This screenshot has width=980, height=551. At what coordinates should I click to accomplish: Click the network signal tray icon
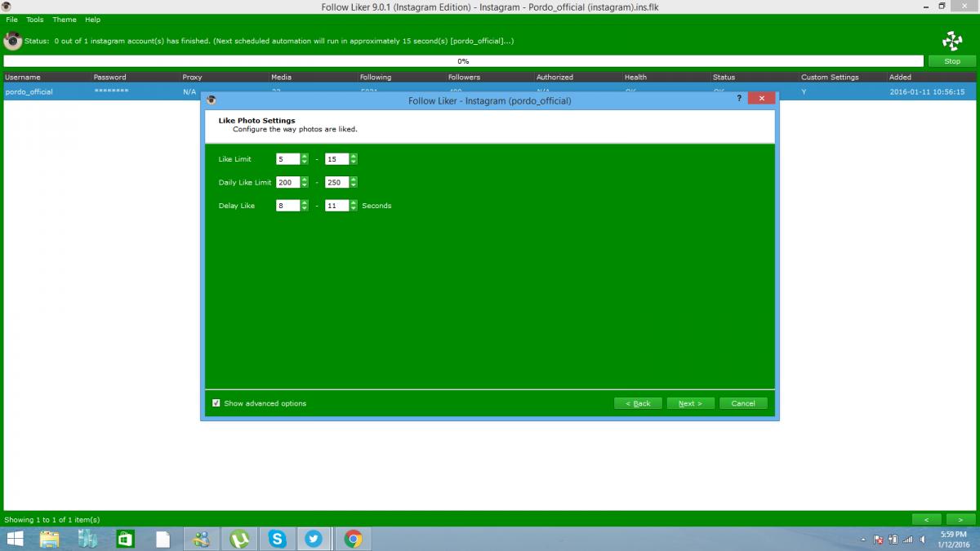[x=907, y=540]
